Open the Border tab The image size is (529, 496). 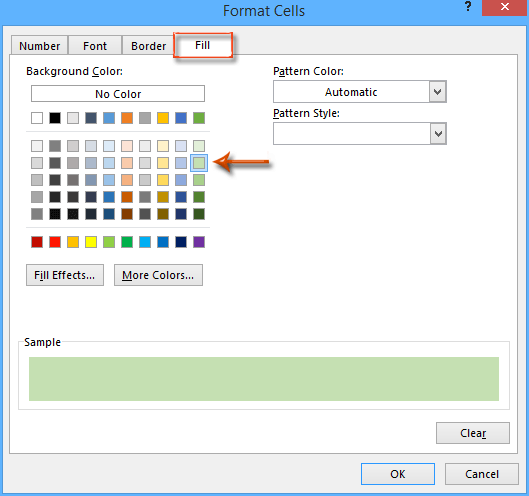click(148, 46)
